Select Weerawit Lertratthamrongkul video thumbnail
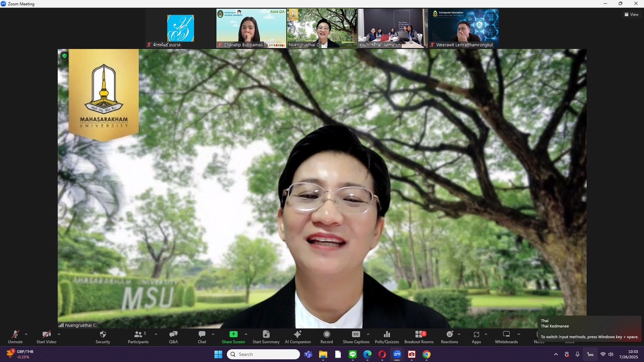 (464, 28)
